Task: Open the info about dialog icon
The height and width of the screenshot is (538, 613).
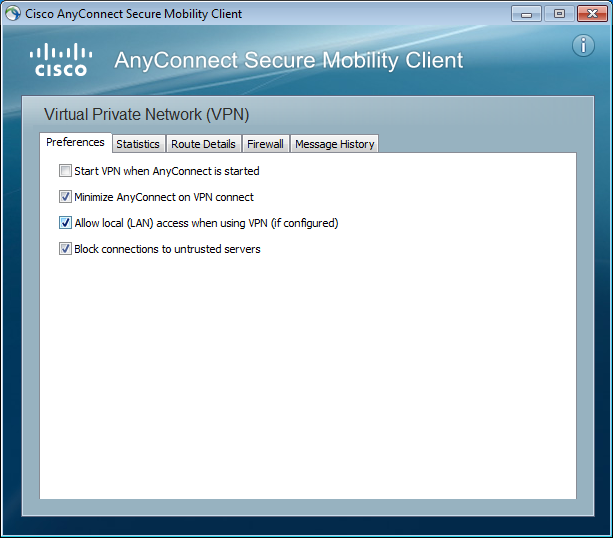Action: (583, 45)
